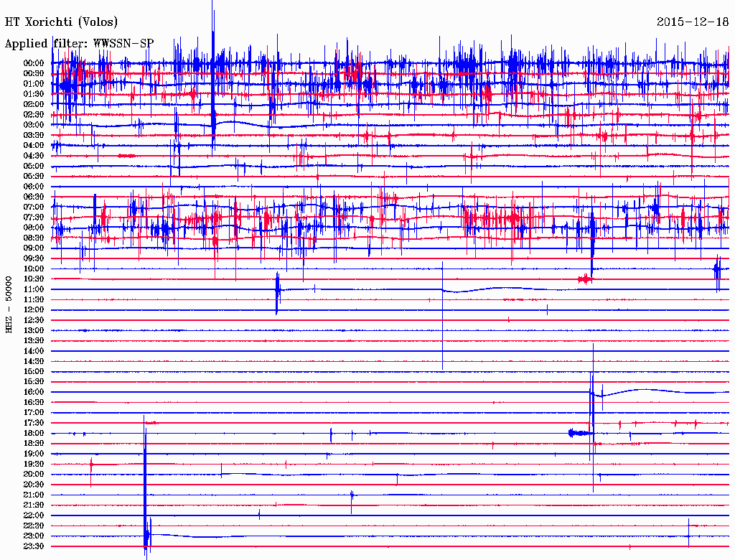Image resolution: width=735 pixels, height=560 pixels.
Task: Select the 17:30 time row label
Action: (x=34, y=423)
